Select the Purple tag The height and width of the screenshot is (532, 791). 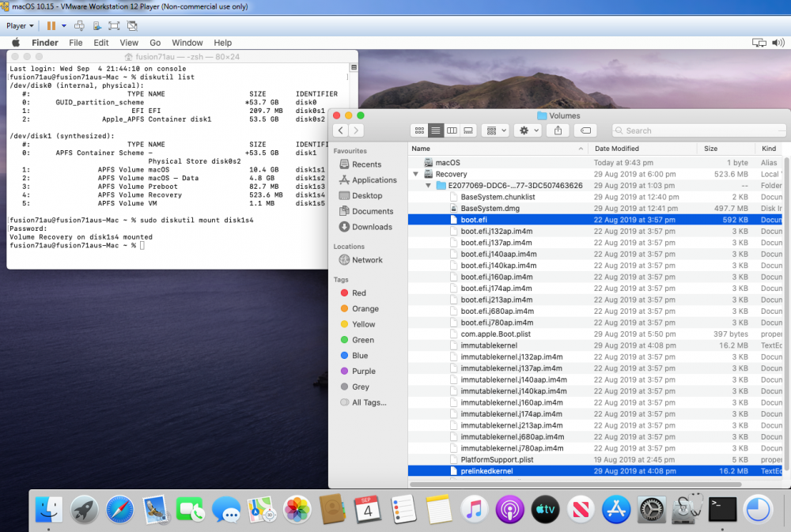358,372
